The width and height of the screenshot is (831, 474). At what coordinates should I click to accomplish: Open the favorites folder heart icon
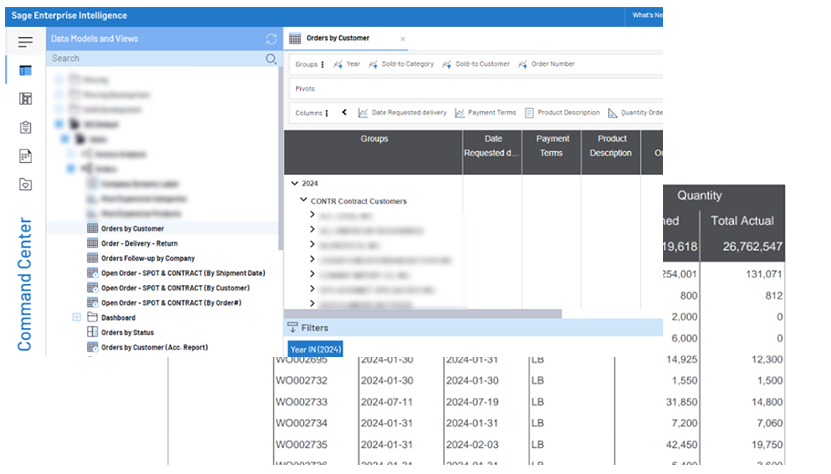click(25, 185)
